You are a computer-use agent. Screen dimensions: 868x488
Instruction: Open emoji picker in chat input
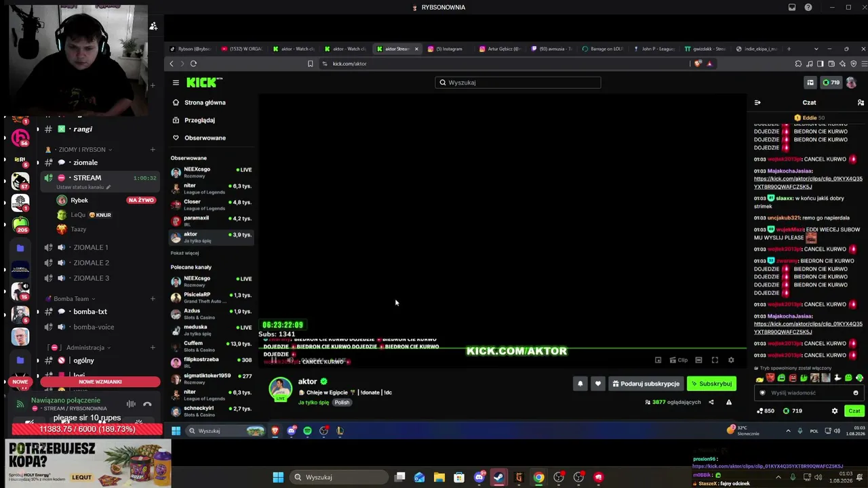pos(856,392)
